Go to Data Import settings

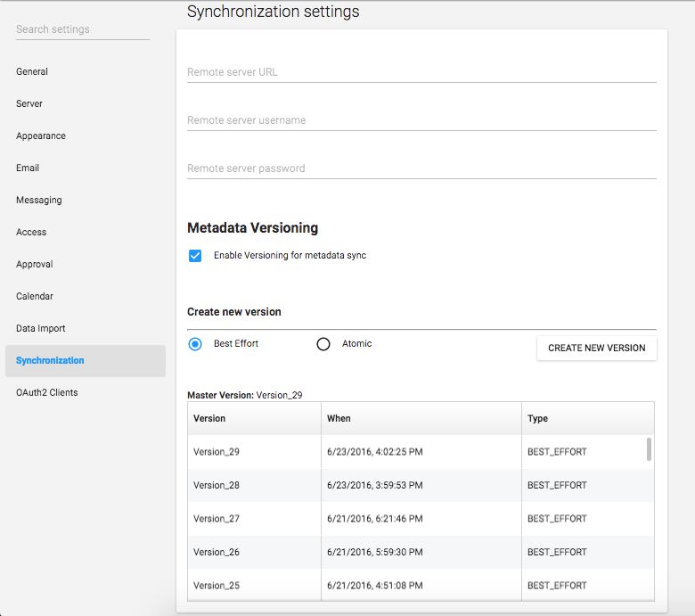pyautogui.click(x=41, y=328)
